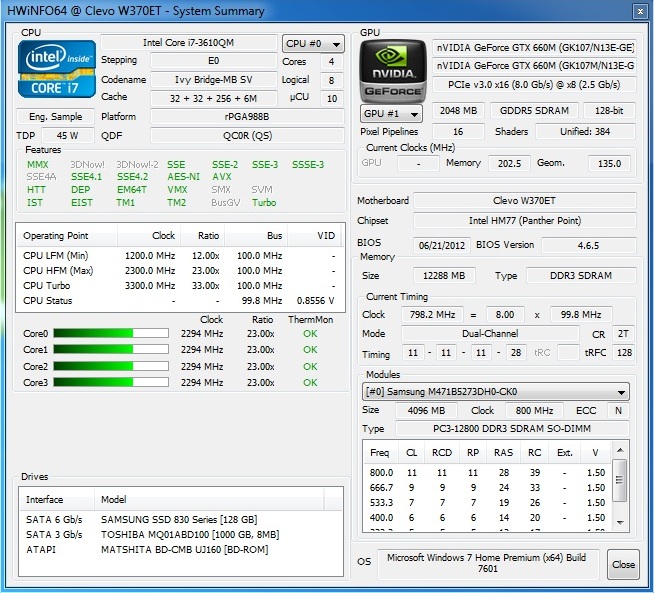The height and width of the screenshot is (593, 654).
Task: Click the NVIDIA GeForce logo
Action: pos(392,71)
